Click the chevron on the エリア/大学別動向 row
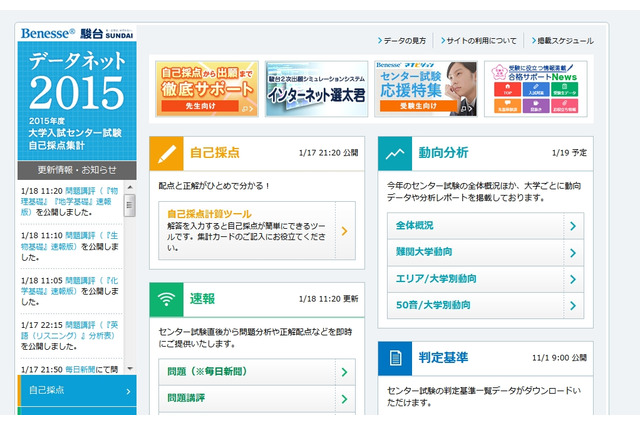 [x=573, y=280]
